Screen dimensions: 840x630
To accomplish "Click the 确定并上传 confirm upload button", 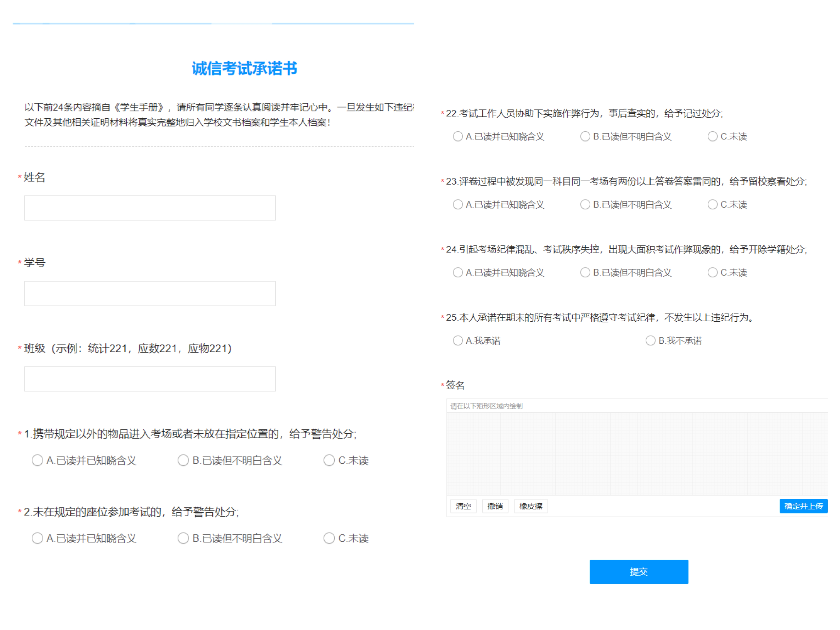I will [x=803, y=506].
